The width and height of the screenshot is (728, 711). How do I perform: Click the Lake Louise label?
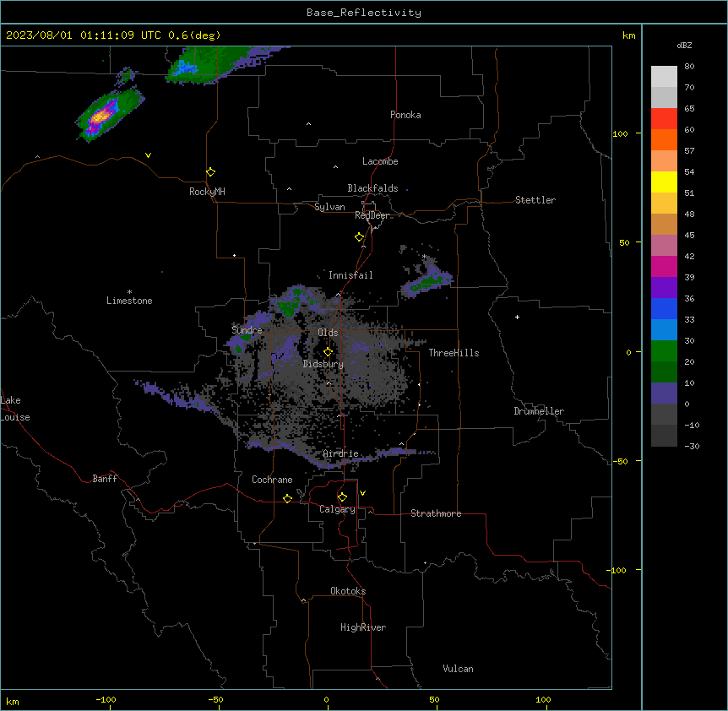(x=15, y=409)
